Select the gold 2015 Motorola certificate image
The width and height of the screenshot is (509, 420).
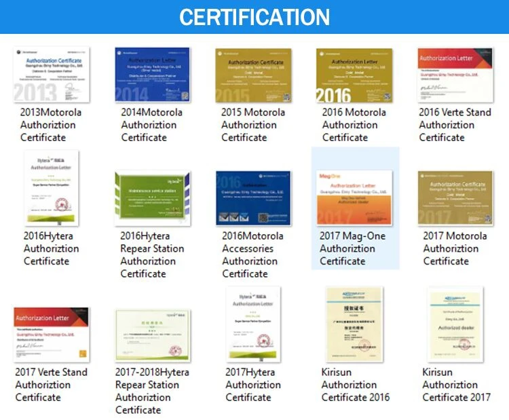pyautogui.click(x=254, y=75)
